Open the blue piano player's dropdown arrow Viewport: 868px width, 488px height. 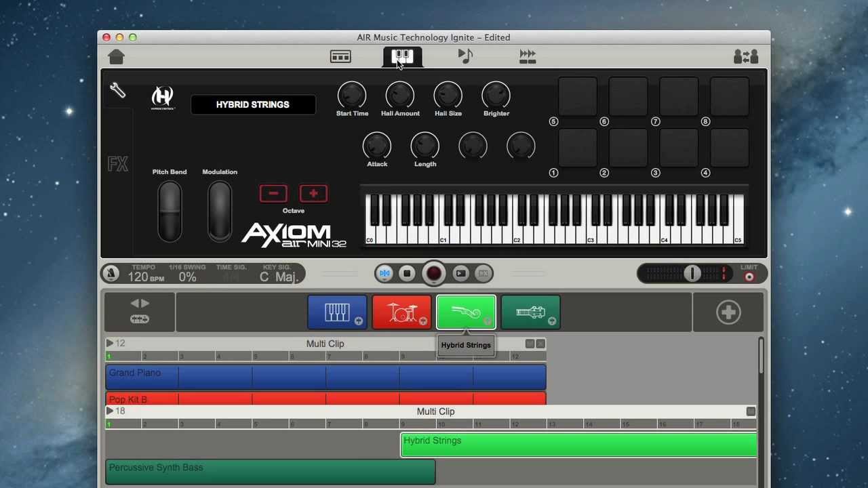click(x=358, y=321)
